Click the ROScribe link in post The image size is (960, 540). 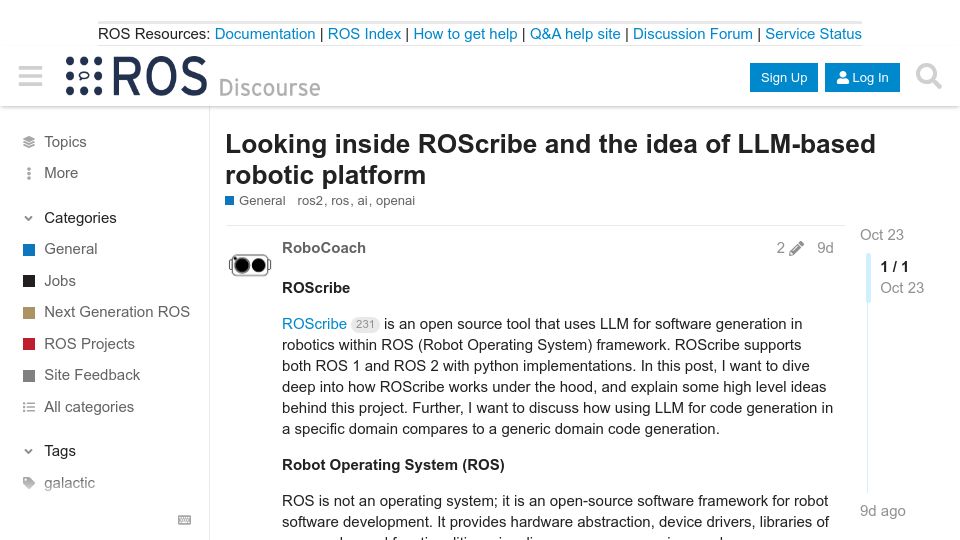pyautogui.click(x=314, y=324)
